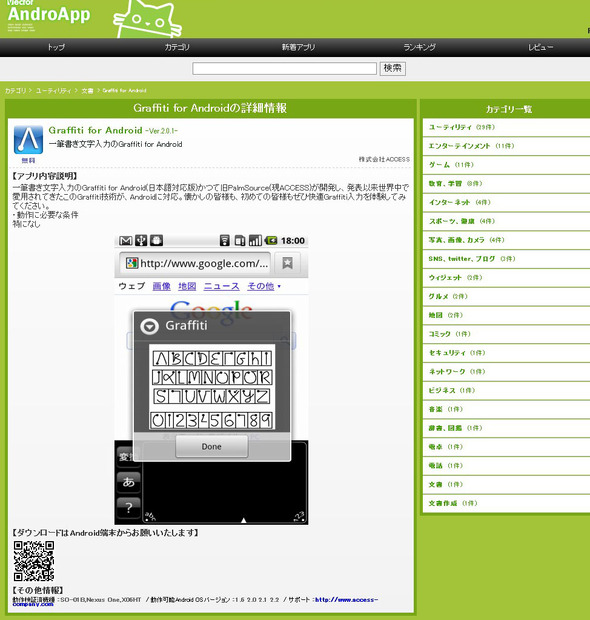Click the ウェブ label in the Google page
The width and height of the screenshot is (590, 620).
pos(132,286)
